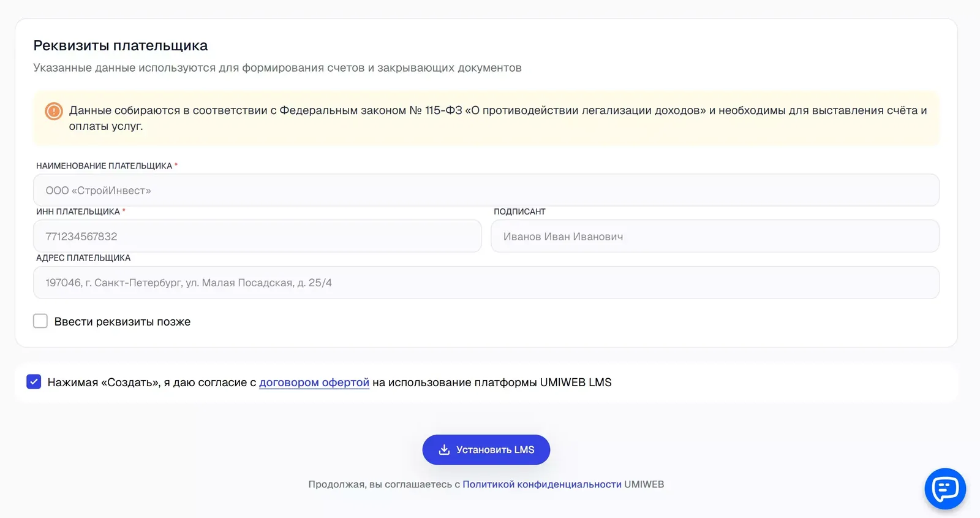Click into the "Подписант" input field
The width and height of the screenshot is (980, 518).
tap(715, 236)
